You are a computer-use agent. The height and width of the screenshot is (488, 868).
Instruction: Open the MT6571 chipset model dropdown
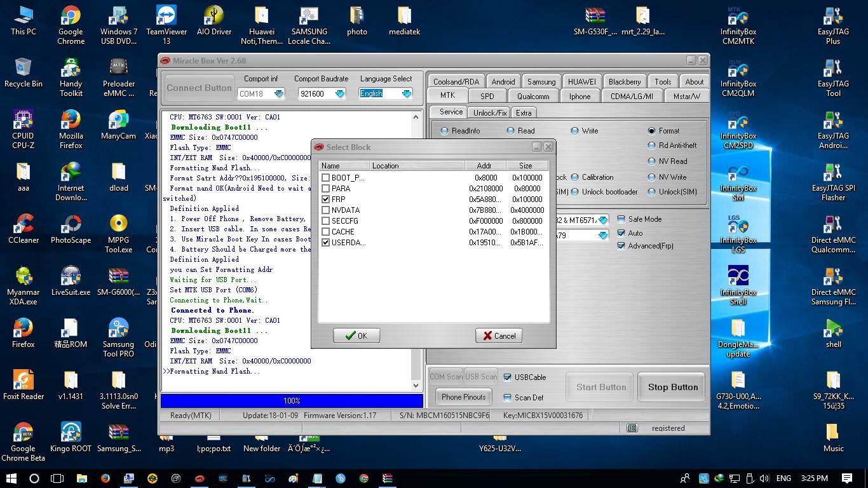click(603, 220)
